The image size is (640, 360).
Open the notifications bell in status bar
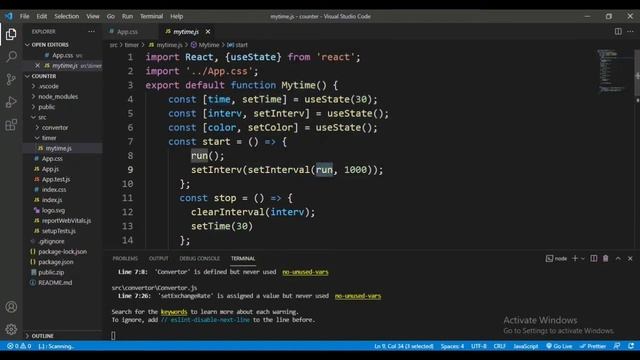coord(631,346)
